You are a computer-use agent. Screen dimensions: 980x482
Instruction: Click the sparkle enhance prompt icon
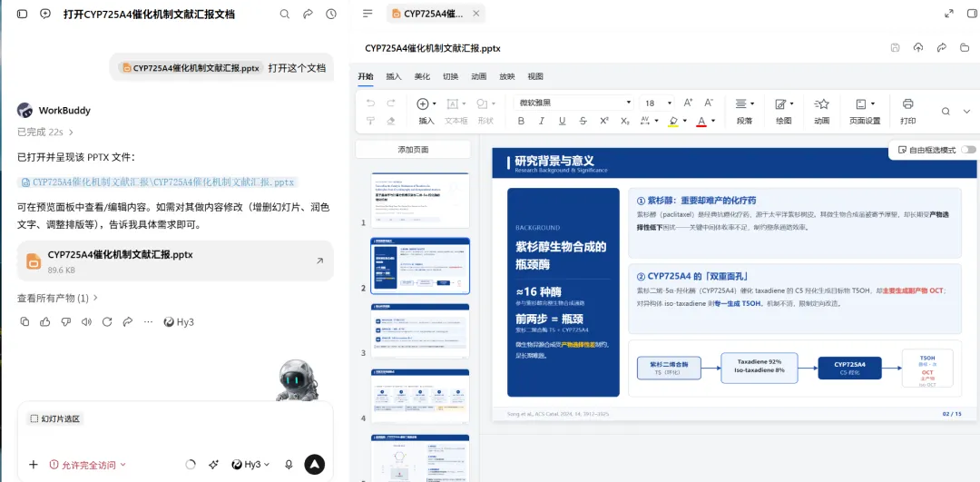213,465
